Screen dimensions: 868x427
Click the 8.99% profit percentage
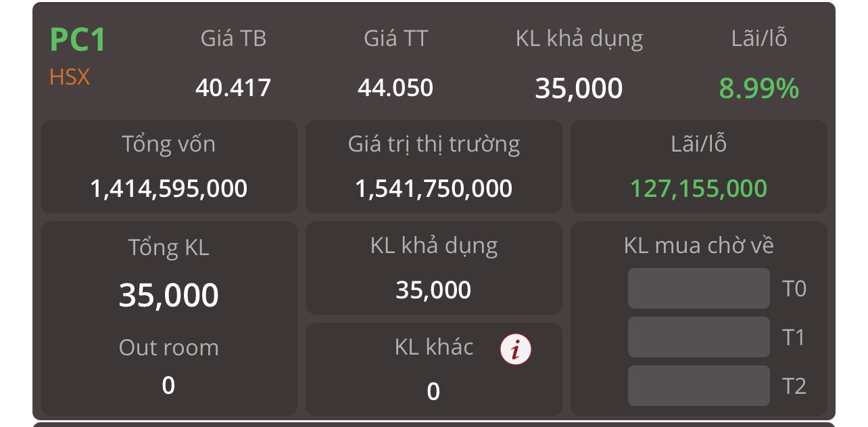[758, 89]
